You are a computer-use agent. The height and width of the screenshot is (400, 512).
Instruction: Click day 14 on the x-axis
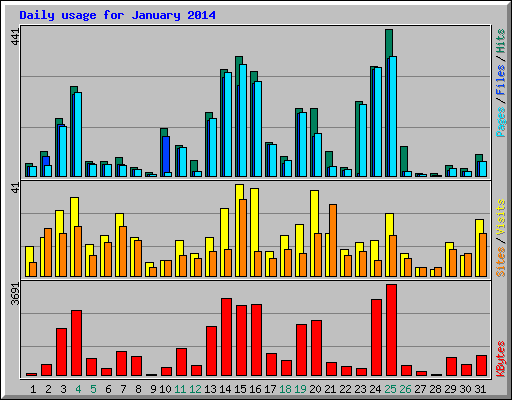click(225, 389)
